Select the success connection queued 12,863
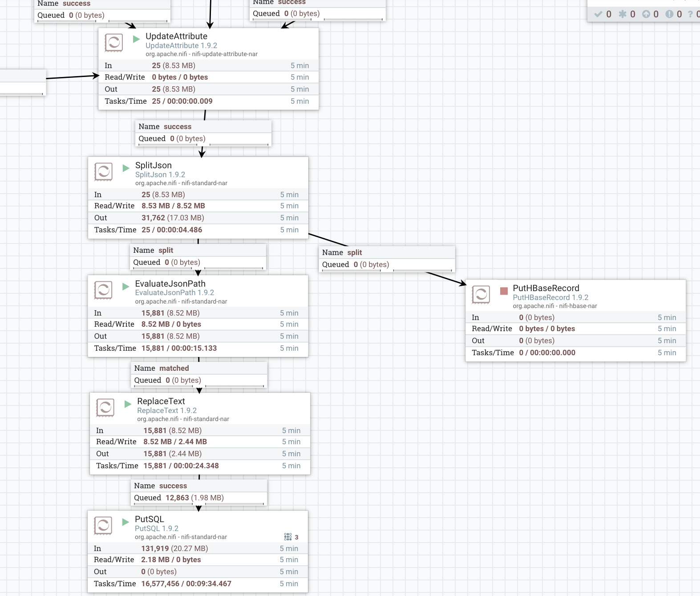This screenshot has width=700, height=596. (x=199, y=492)
